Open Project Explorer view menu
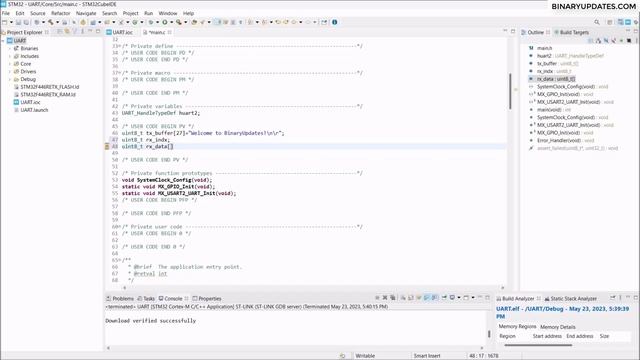 point(83,31)
